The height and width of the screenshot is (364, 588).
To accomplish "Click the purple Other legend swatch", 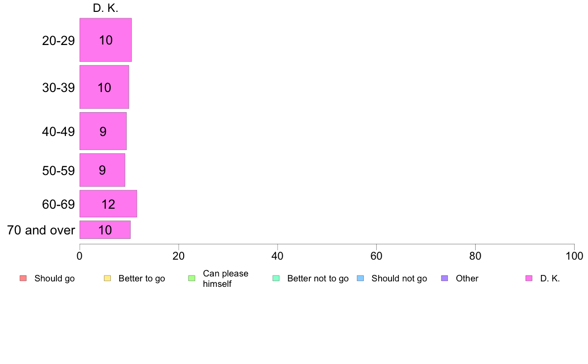I will pyautogui.click(x=445, y=278).
